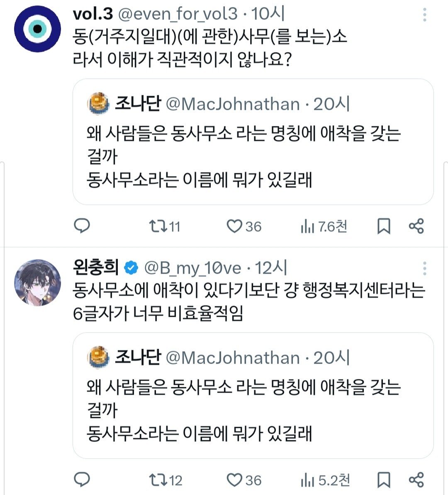Open 왼충희's anime avatar profile

38,283
